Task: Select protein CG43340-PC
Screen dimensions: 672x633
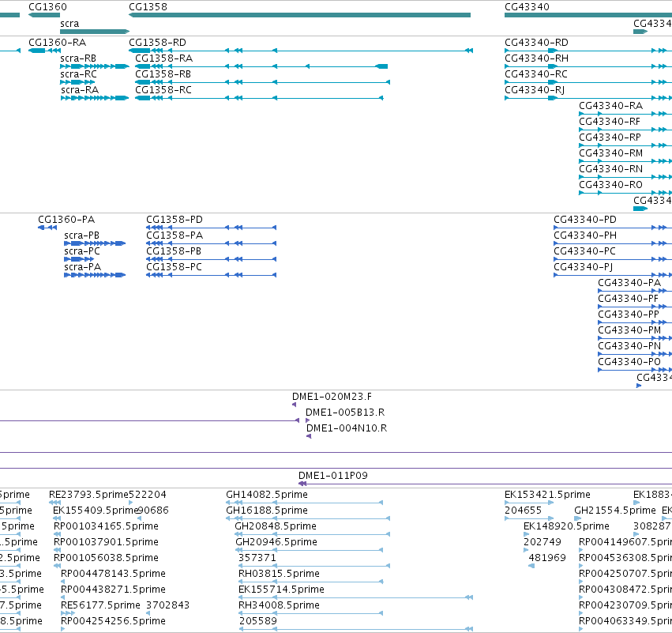Action: [x=584, y=251]
